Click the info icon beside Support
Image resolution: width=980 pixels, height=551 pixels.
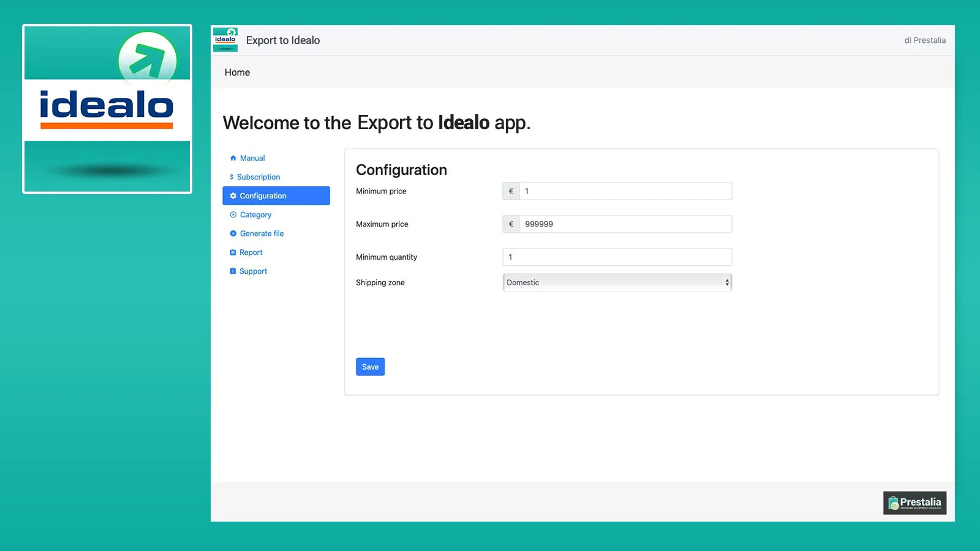(x=233, y=271)
